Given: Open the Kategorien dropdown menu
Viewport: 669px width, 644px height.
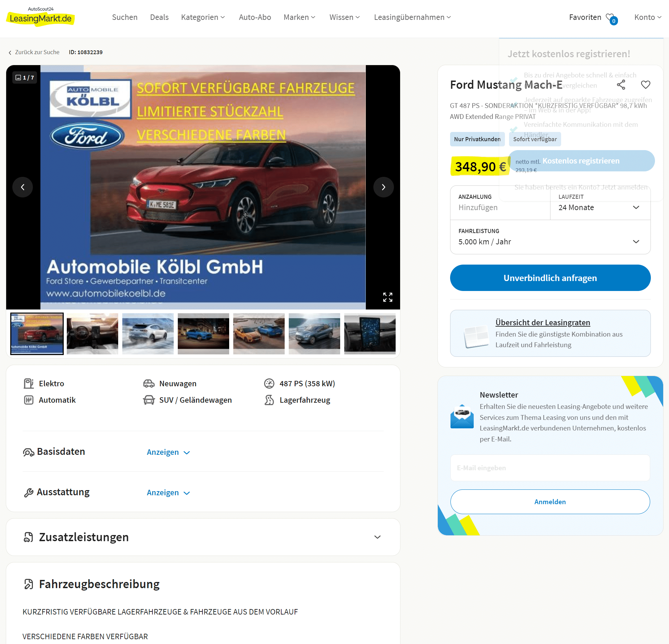Looking at the screenshot, I should coord(203,17).
